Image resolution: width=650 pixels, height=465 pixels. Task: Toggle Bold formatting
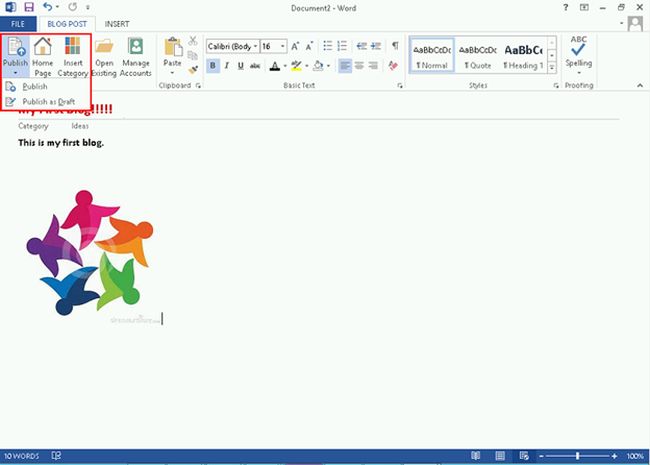click(x=213, y=65)
